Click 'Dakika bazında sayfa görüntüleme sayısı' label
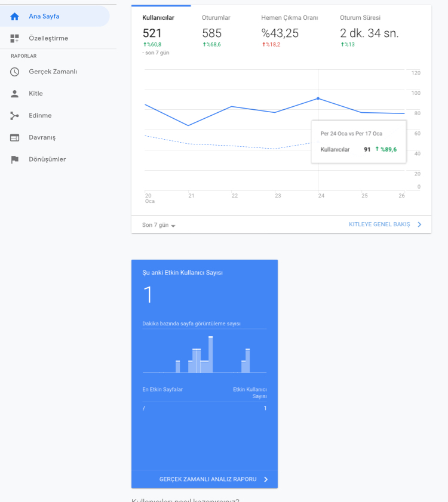Viewport: 448px width, 502px height. pos(191,324)
